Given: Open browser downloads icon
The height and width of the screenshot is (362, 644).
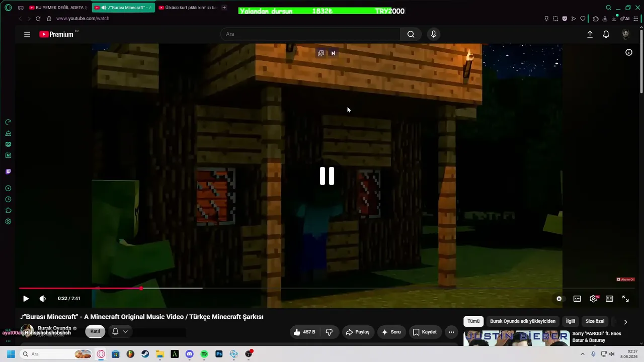Looking at the screenshot, I should click(x=614, y=19).
